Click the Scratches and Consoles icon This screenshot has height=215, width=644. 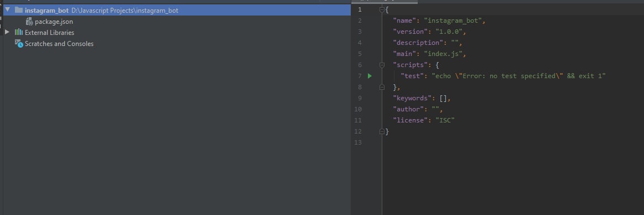[19, 43]
